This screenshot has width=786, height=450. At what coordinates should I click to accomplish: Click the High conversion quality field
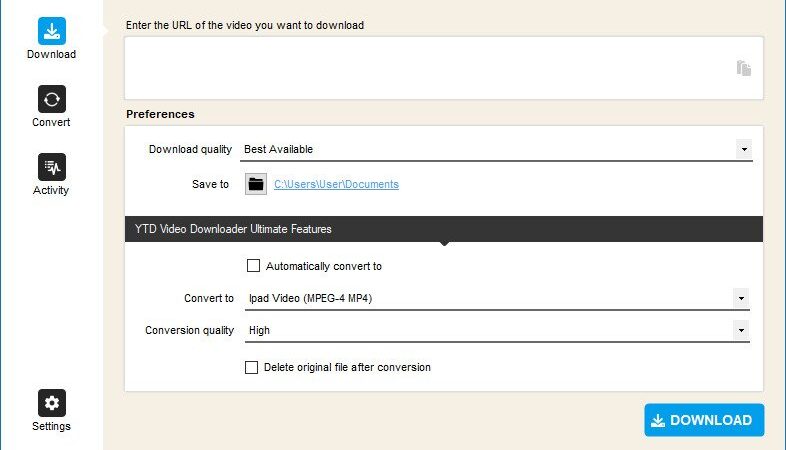pos(497,331)
